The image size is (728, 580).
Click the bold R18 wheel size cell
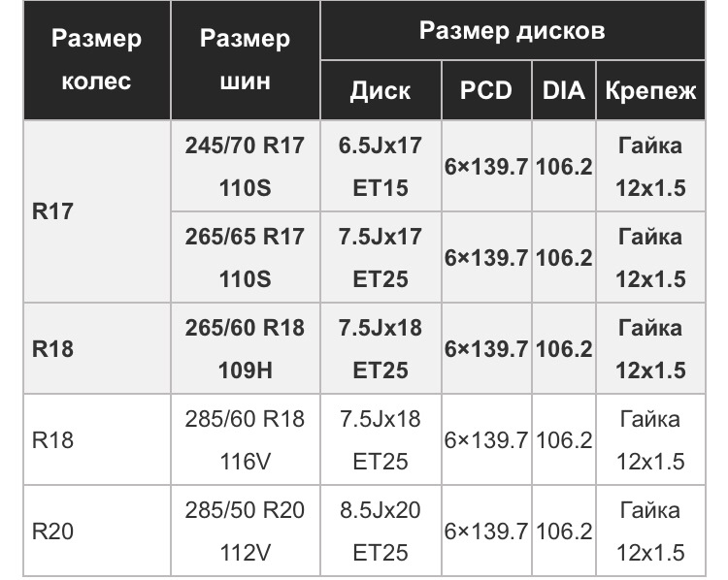(x=96, y=348)
